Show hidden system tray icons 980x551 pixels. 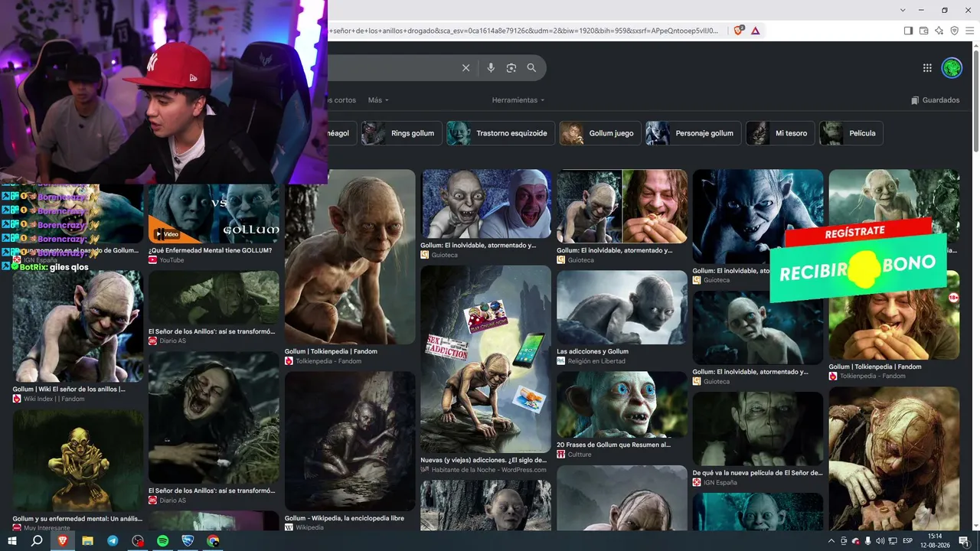(831, 541)
